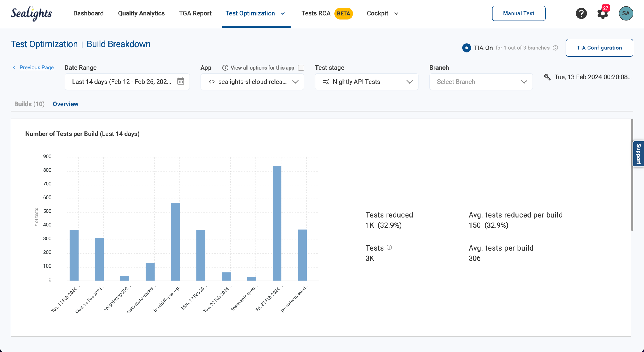
Task: Toggle the TIA On radio indicator
Action: tap(466, 48)
